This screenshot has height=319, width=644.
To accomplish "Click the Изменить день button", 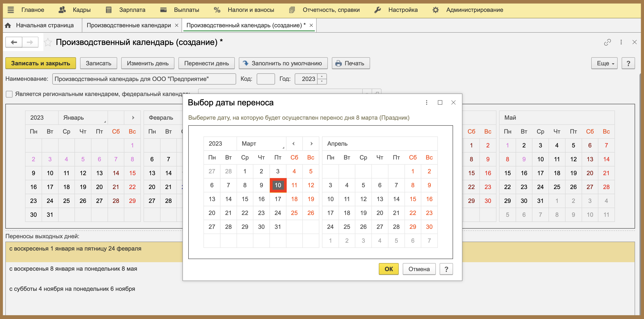I will pos(148,63).
